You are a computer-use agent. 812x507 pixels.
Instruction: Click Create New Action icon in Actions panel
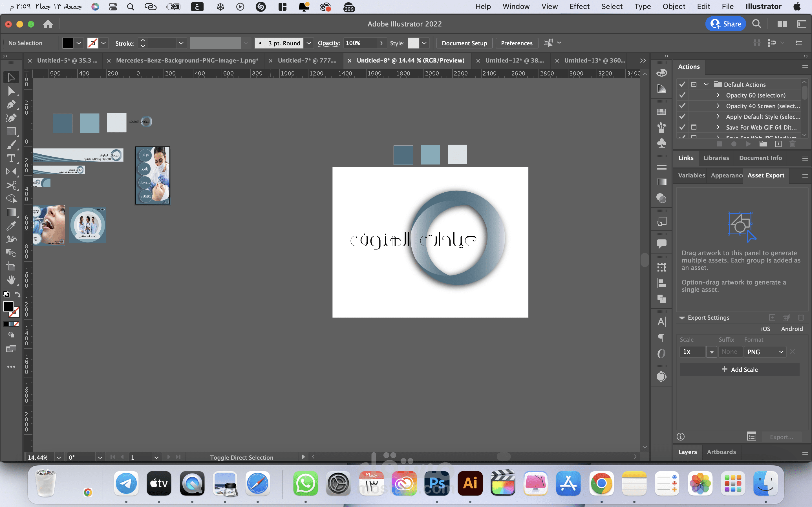(778, 144)
